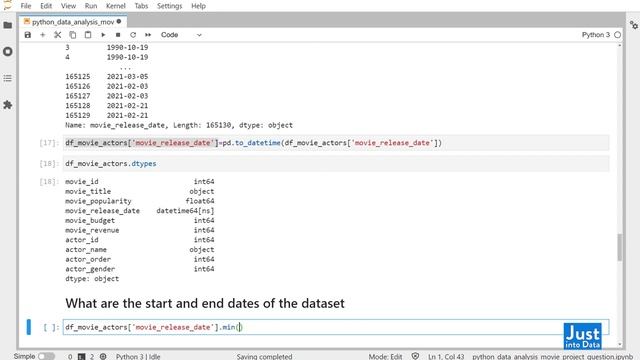This screenshot has width=640, height=360.
Task: Click the kernel count gear icon in status bar
Action: tap(103, 356)
